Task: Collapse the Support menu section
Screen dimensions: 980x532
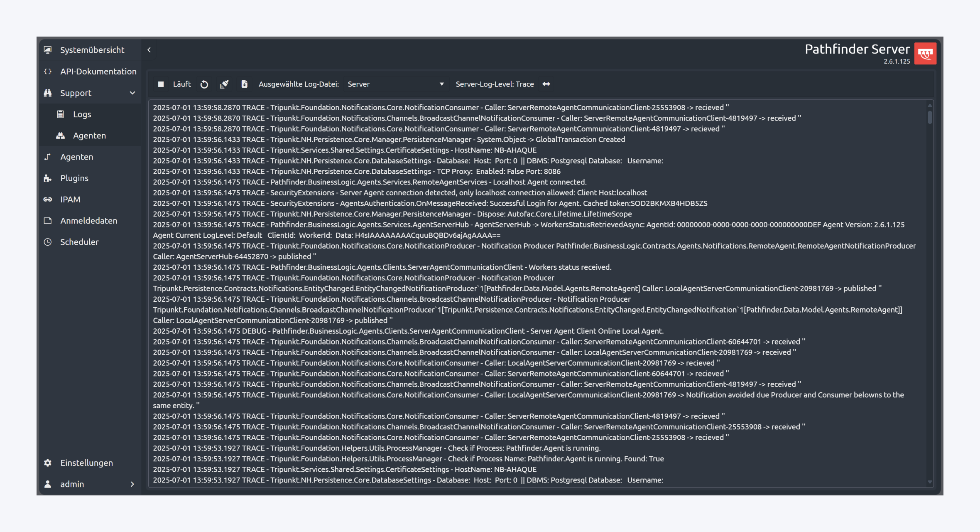Action: click(x=132, y=93)
